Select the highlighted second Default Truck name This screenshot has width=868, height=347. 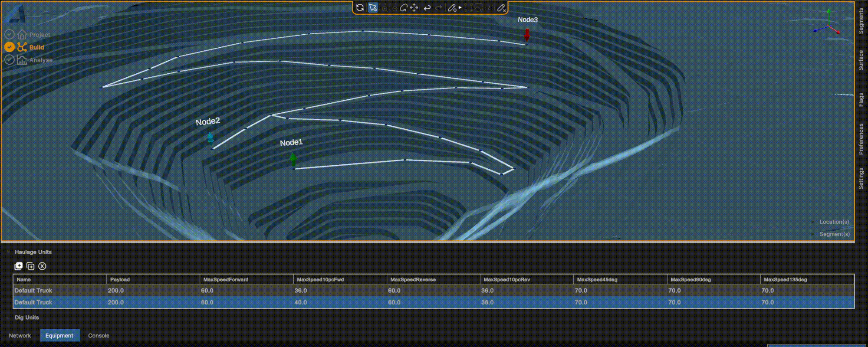(33, 302)
